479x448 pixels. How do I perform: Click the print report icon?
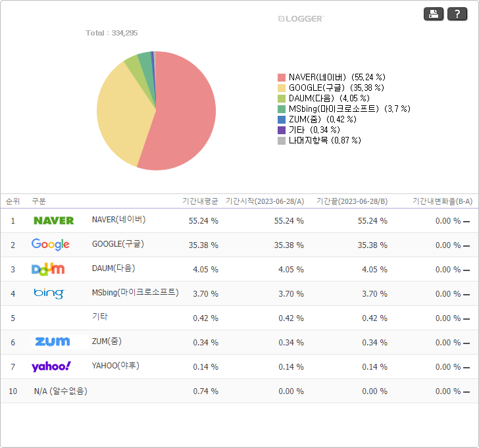433,14
